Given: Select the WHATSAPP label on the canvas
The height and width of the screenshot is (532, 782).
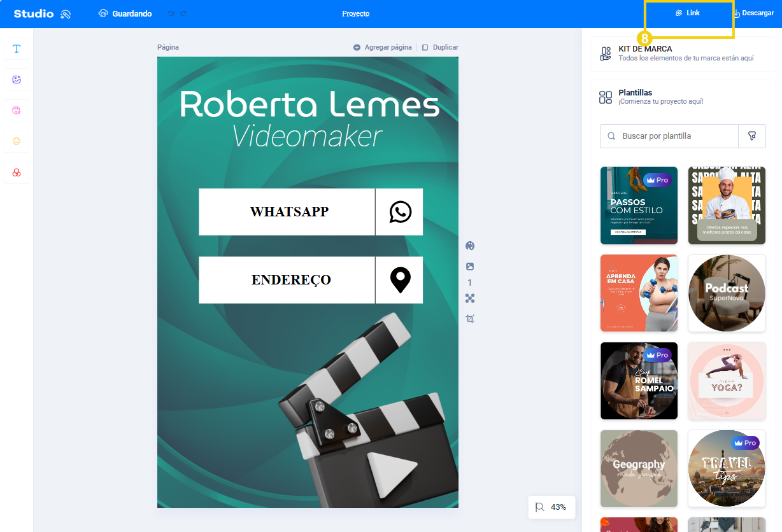Looking at the screenshot, I should tap(289, 212).
